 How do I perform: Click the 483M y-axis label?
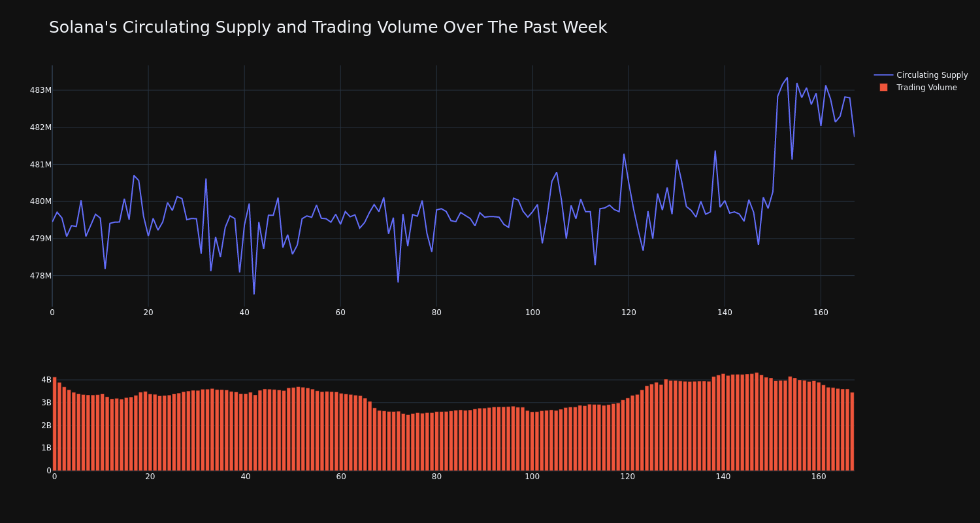pos(41,90)
